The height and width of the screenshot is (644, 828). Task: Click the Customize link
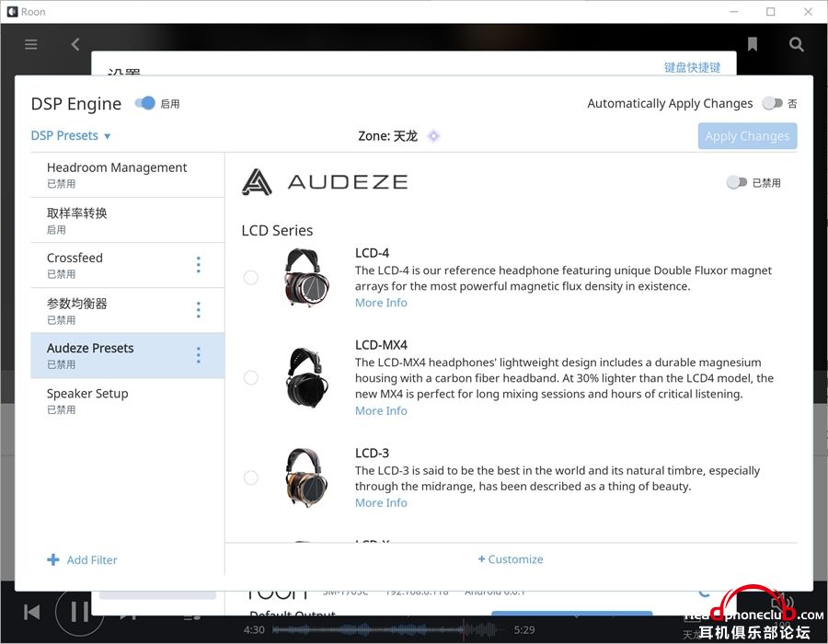pyautogui.click(x=511, y=559)
